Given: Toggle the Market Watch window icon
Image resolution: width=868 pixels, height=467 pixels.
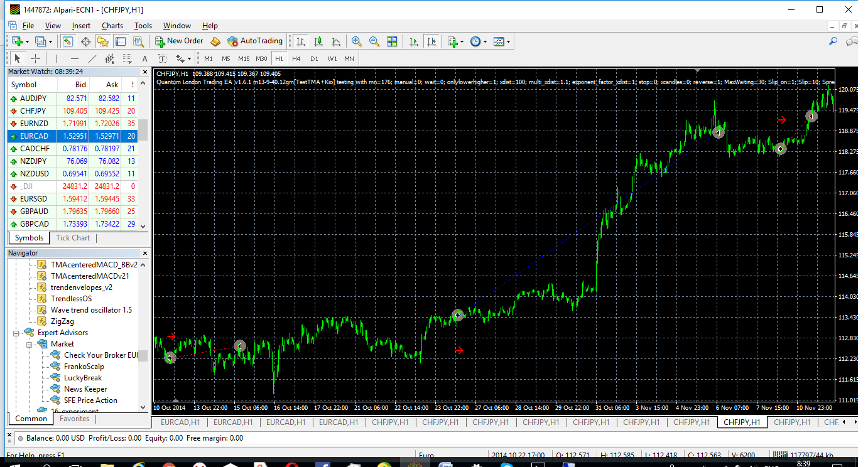Looking at the screenshot, I should (68, 41).
